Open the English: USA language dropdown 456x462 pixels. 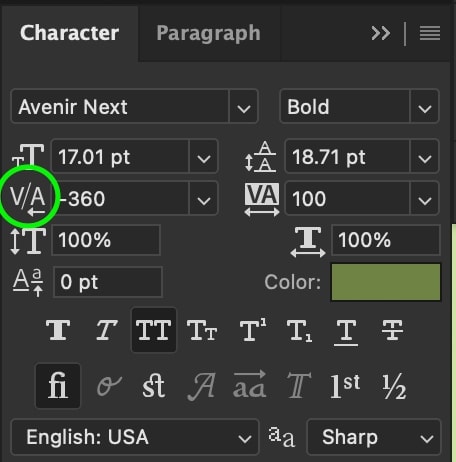[x=135, y=437]
